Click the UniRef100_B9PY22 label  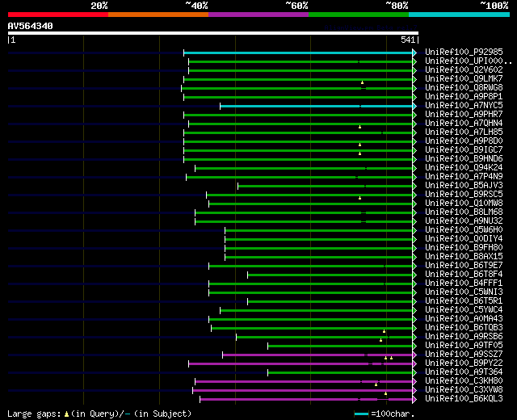tap(464, 363)
